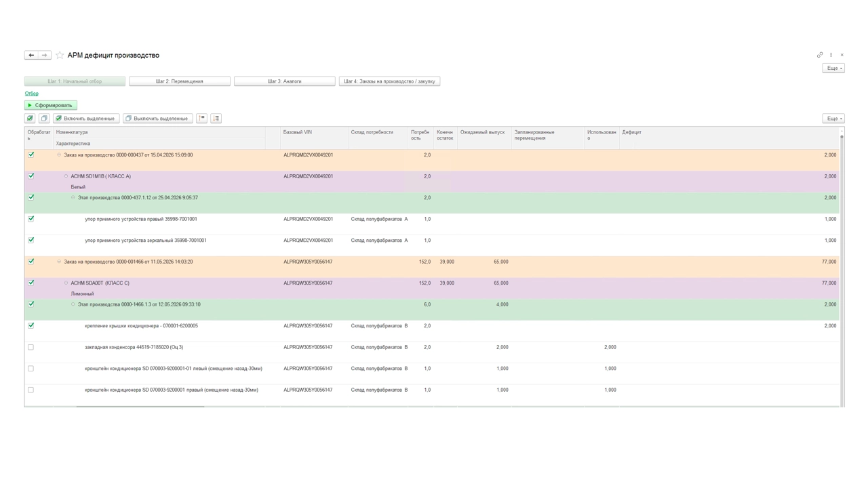Click the vertical scrollbar of the table

point(842,266)
